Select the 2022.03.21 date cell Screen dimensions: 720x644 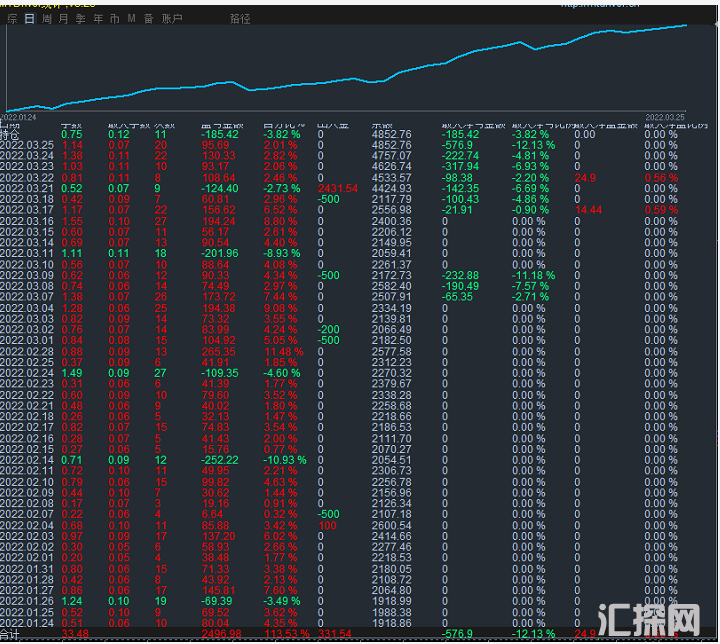[x=27, y=189]
